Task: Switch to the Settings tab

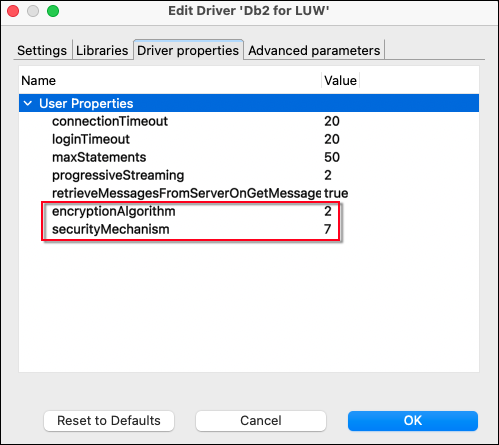Action: point(42,50)
